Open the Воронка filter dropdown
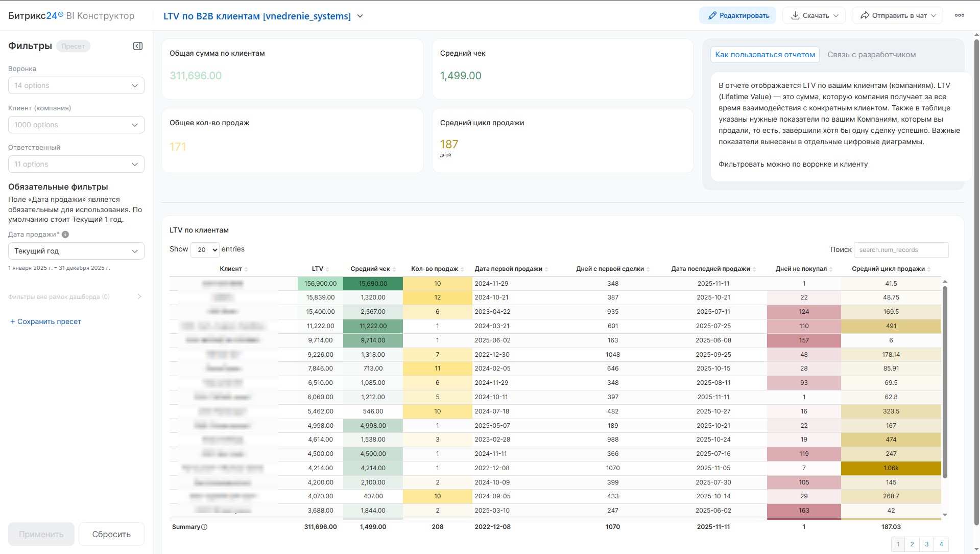The width and height of the screenshot is (980, 554). pyautogui.click(x=76, y=85)
